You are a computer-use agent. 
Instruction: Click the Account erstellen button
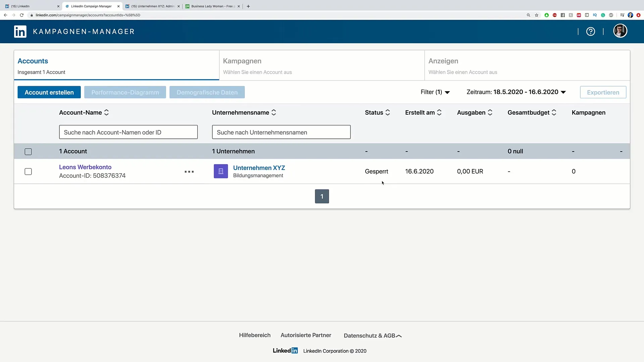coord(49,92)
